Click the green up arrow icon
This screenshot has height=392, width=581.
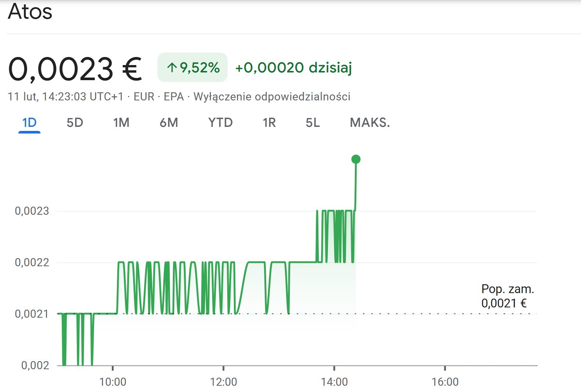coord(172,68)
